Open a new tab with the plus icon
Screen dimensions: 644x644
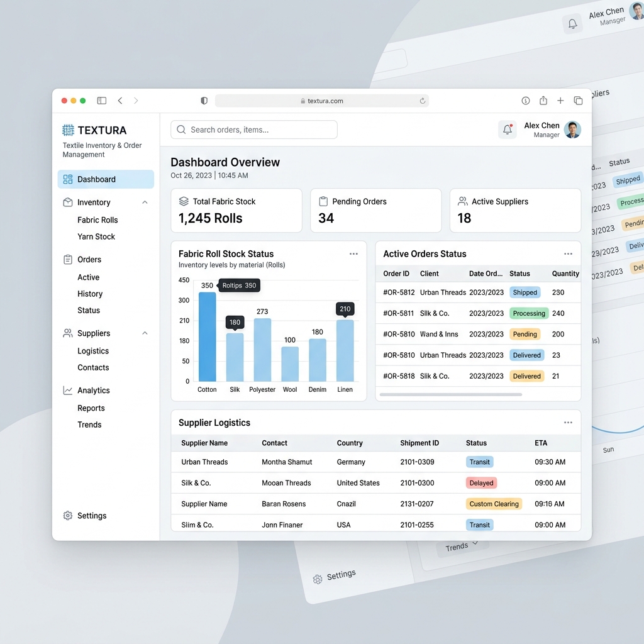coord(560,101)
